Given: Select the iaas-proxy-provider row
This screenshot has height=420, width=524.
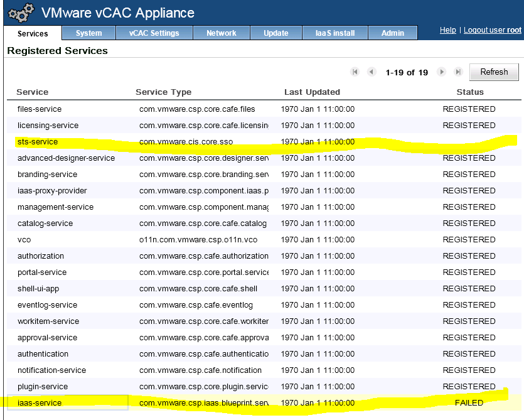Looking at the screenshot, I should [x=264, y=191].
